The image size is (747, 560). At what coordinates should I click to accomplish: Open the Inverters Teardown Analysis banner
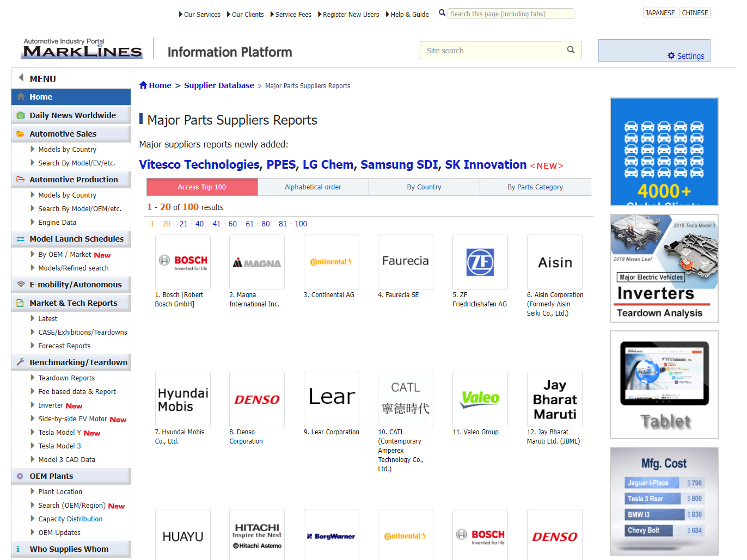tap(664, 268)
